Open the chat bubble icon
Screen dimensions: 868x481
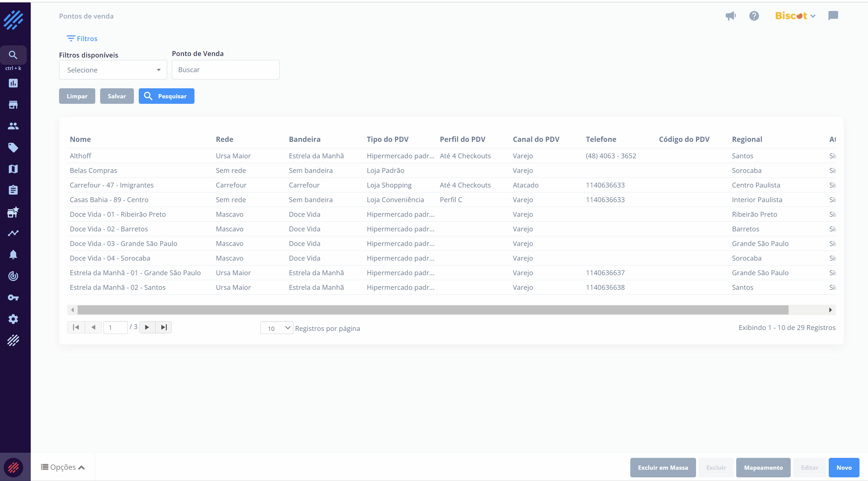pos(833,16)
